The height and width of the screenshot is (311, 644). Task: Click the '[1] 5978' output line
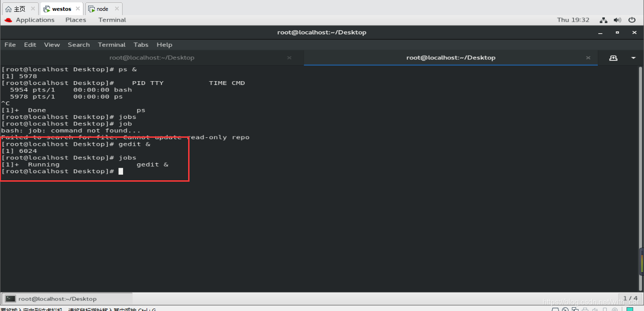pos(19,76)
